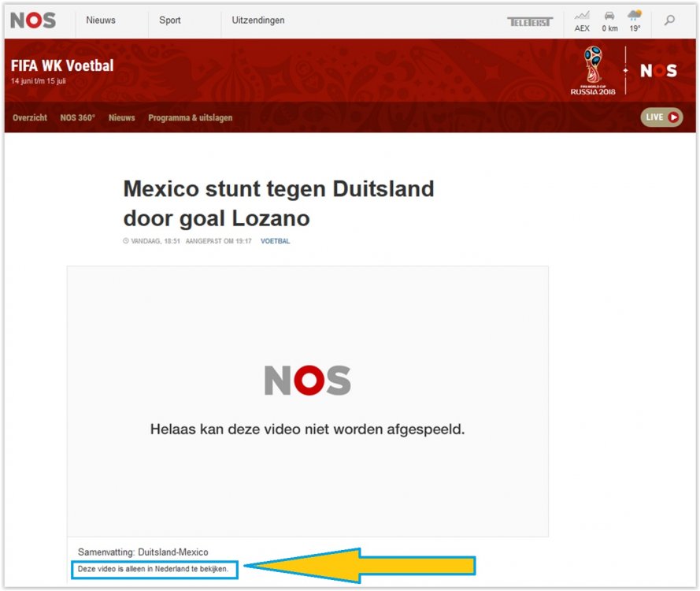Select the Uitzendingen menu entry
Viewport: 700px width, 591px height.
pyautogui.click(x=257, y=20)
